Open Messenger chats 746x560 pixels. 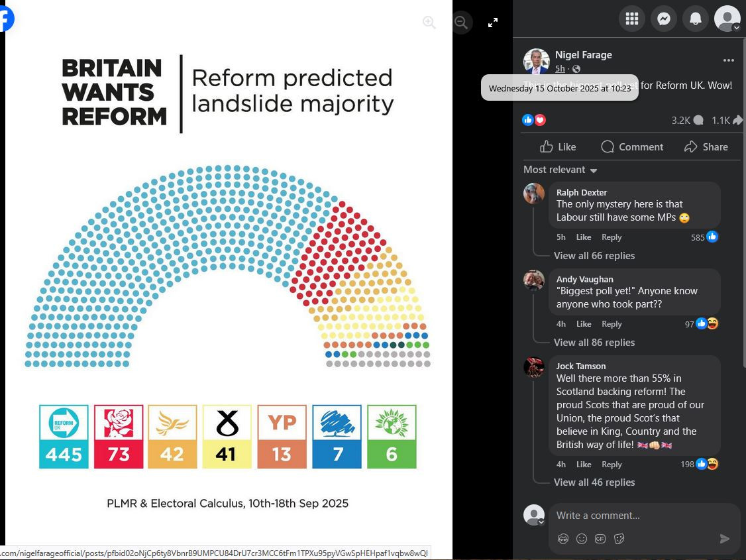click(x=663, y=19)
